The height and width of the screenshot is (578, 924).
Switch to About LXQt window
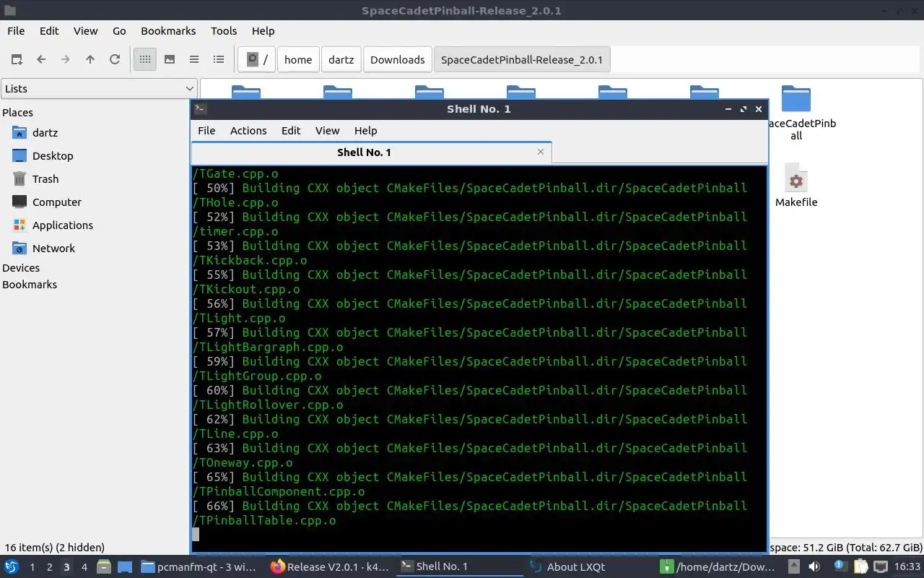coord(590,566)
